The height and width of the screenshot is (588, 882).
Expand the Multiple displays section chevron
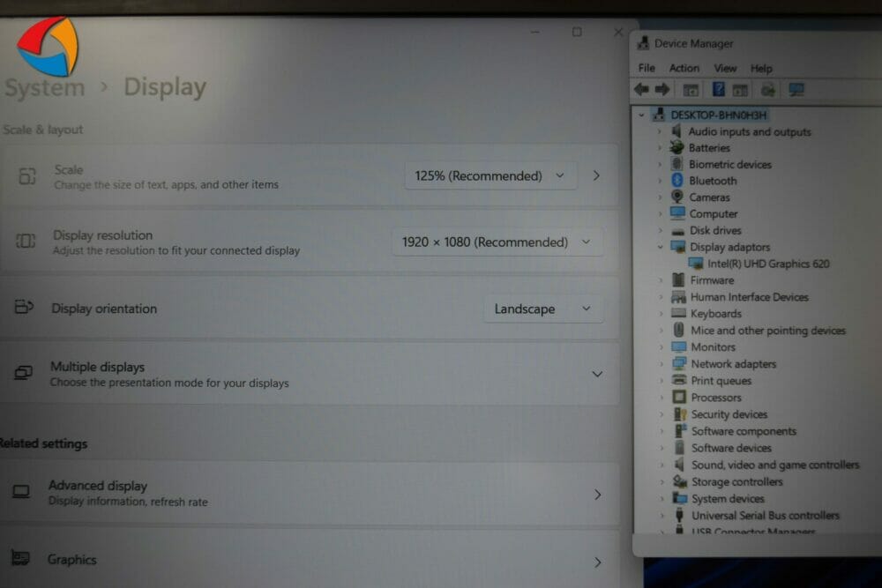pyautogui.click(x=597, y=374)
